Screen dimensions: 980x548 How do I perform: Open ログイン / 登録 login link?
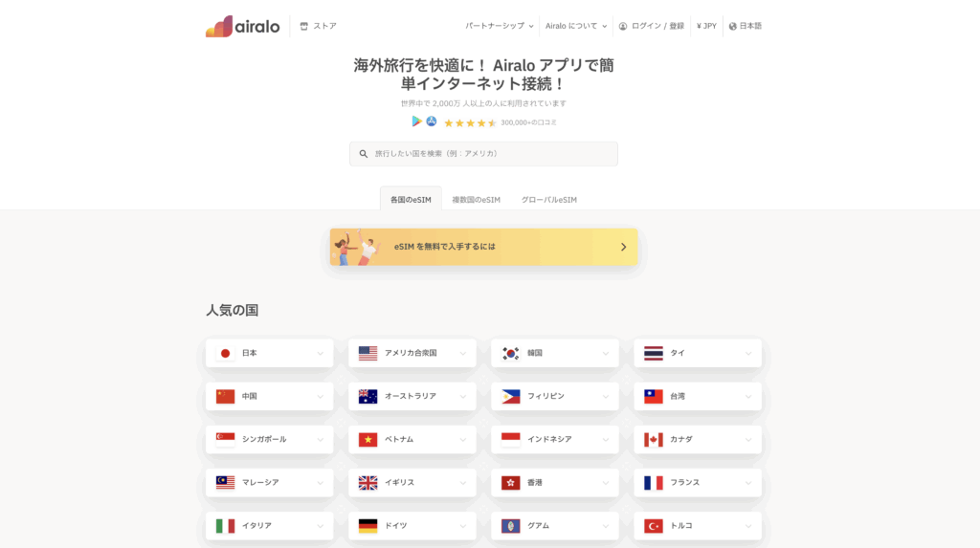pyautogui.click(x=651, y=26)
